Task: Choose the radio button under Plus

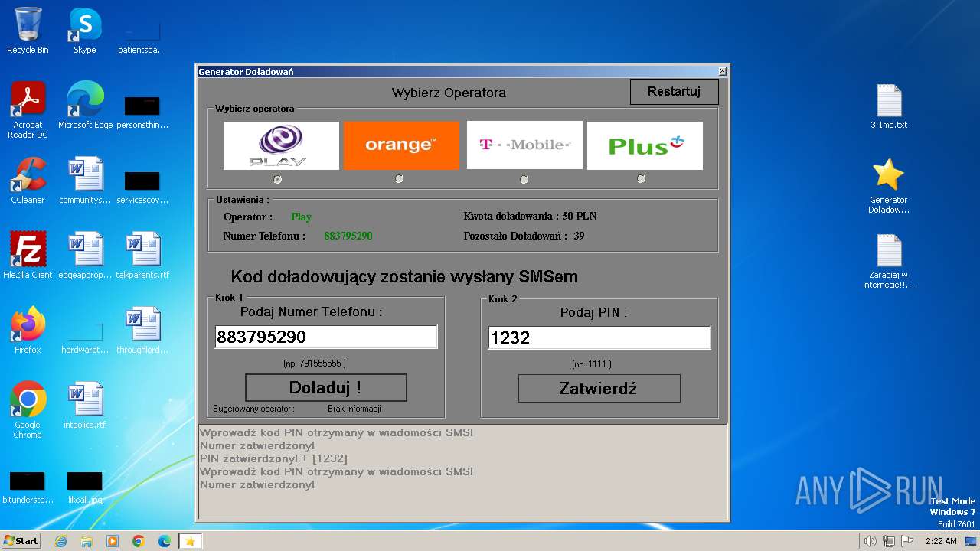Action: tap(641, 179)
